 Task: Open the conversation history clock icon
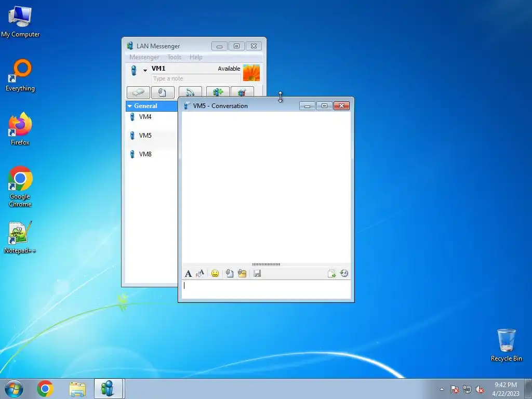click(x=344, y=273)
